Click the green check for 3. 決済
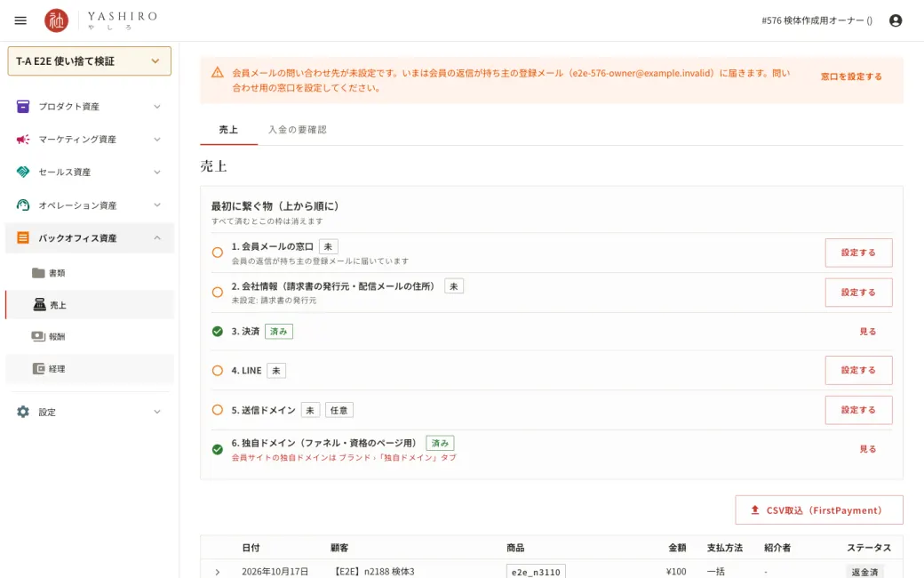The image size is (924, 578). point(218,332)
